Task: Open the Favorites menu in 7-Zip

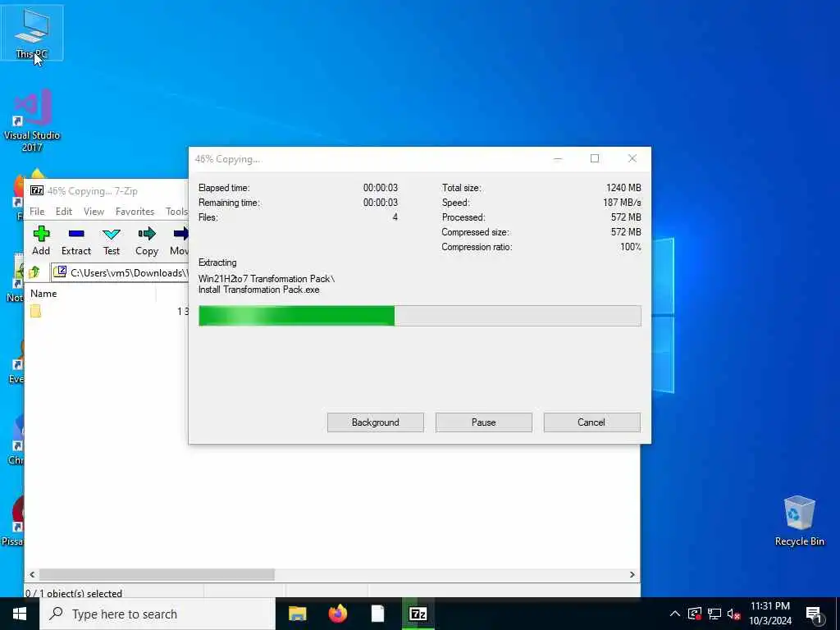Action: coord(135,212)
